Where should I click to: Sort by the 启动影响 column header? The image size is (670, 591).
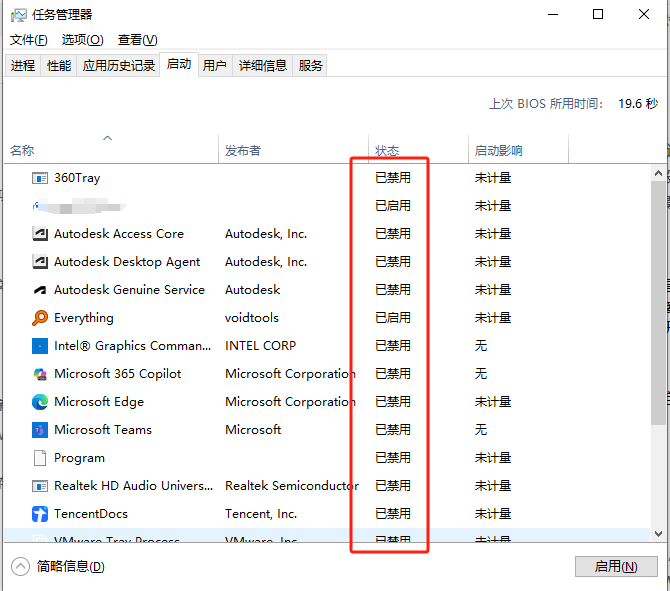click(x=518, y=149)
